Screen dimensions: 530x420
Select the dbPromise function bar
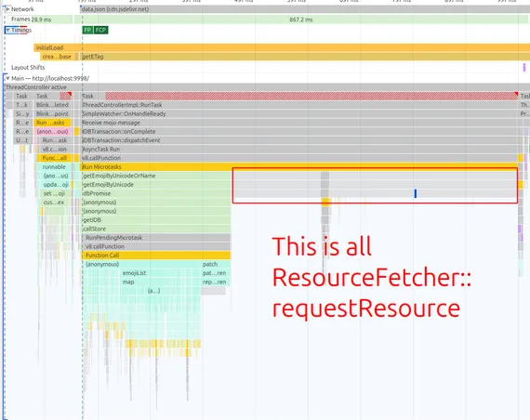[x=156, y=193]
